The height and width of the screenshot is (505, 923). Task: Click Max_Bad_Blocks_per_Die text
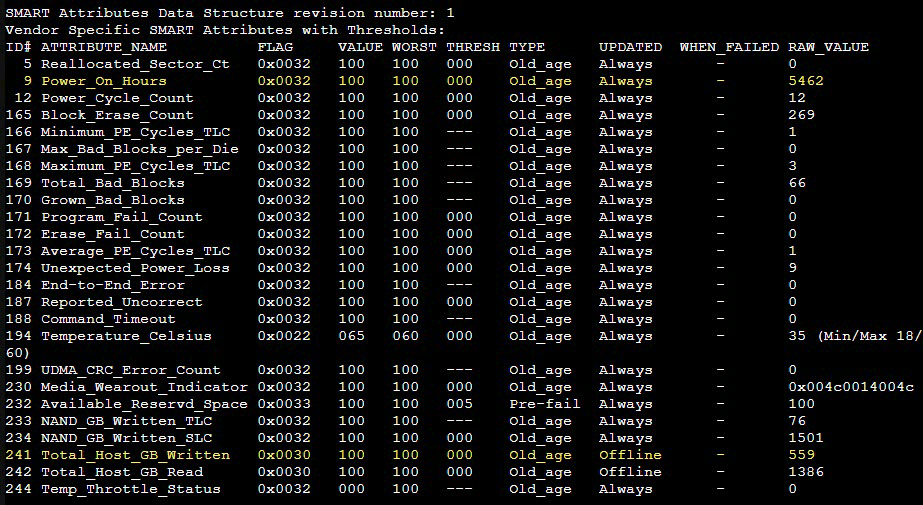140,149
